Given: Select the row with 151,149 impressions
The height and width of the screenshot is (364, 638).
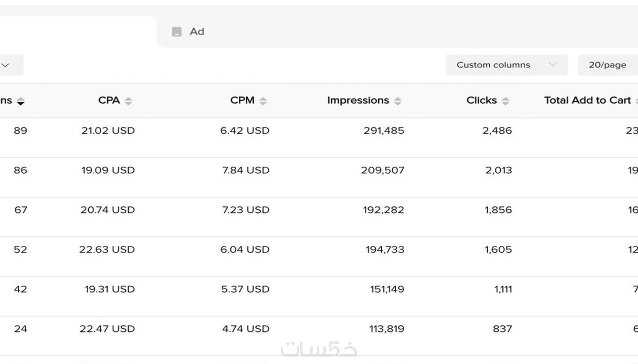Looking at the screenshot, I should click(x=387, y=289).
